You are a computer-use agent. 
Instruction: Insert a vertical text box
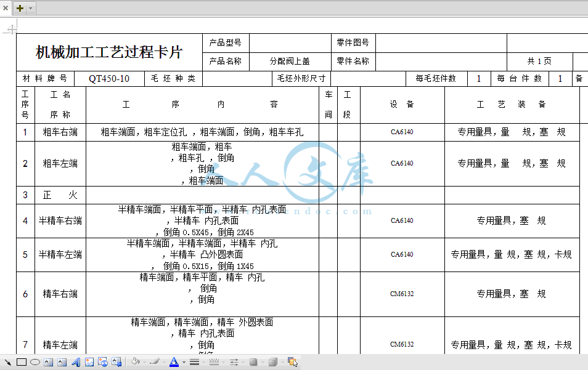(62, 362)
